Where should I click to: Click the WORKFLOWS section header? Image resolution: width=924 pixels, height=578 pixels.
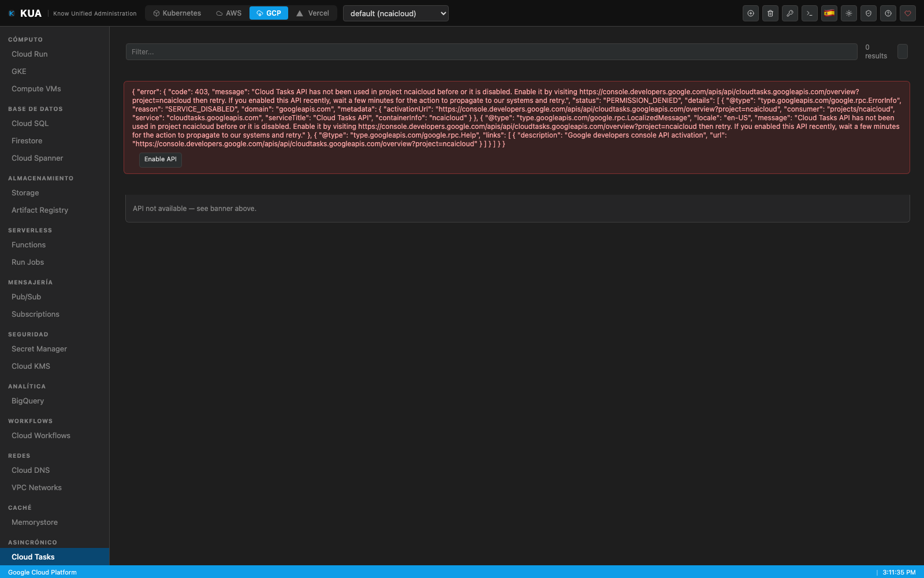[30, 421]
